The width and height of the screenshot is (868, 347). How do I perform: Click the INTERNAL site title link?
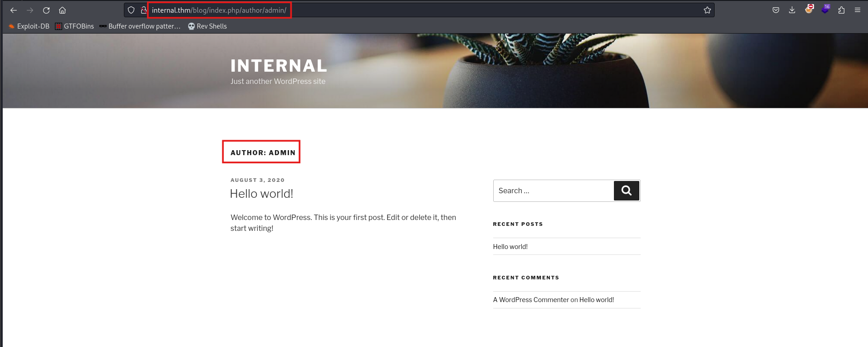pyautogui.click(x=279, y=66)
